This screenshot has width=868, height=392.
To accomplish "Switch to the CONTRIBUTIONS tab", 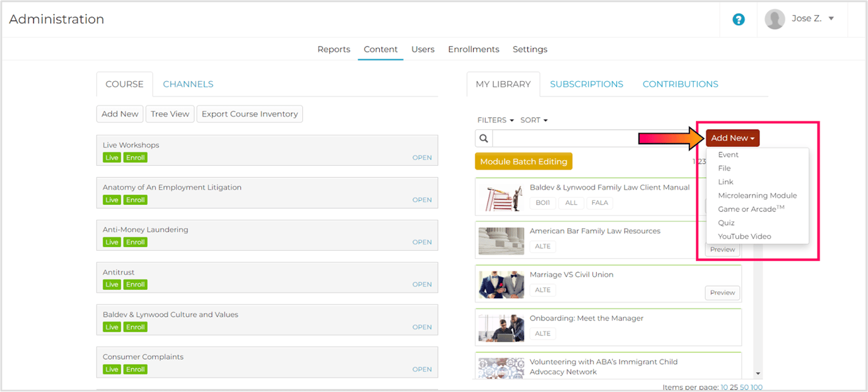I will [680, 84].
